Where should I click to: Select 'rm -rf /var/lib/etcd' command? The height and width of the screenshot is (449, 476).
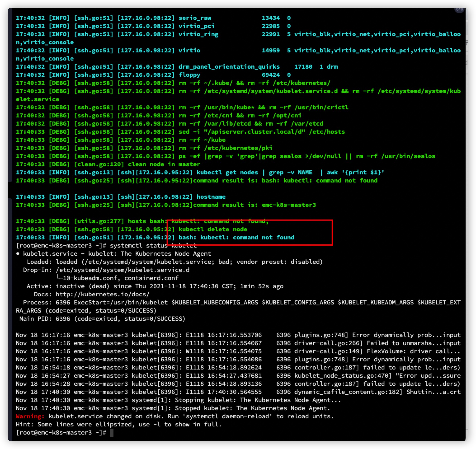coord(215,124)
